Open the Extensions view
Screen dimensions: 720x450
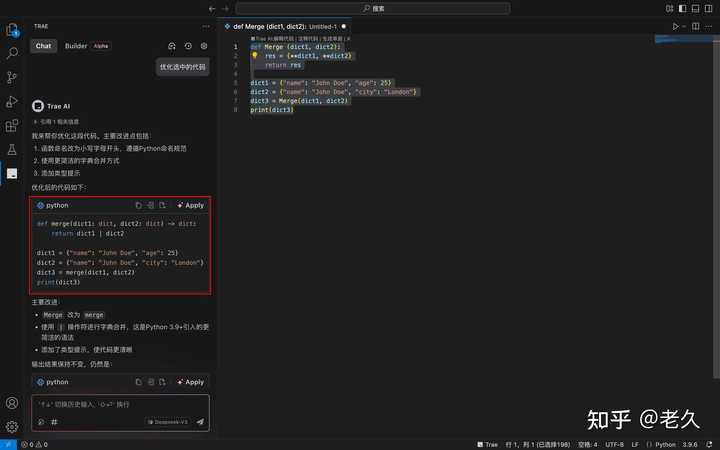tap(12, 126)
